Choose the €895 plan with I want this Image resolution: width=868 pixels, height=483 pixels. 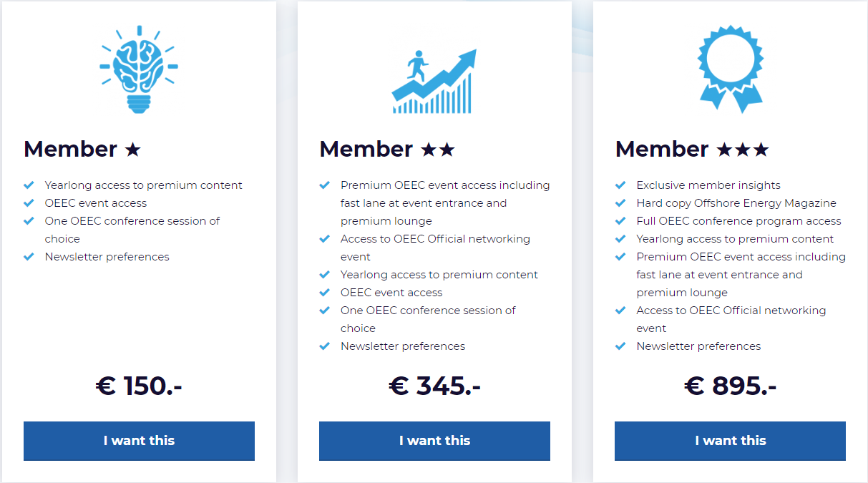[730, 441]
